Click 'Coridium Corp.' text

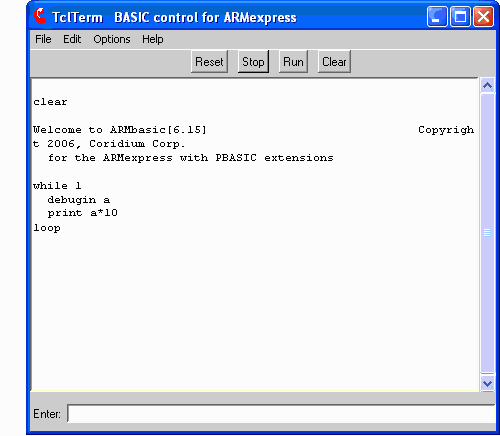click(x=137, y=144)
